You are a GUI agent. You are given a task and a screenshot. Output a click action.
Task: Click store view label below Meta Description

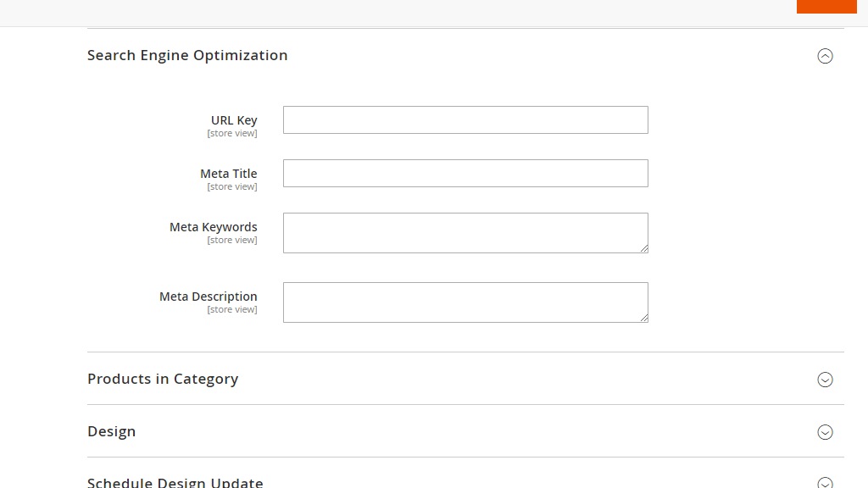tap(232, 309)
